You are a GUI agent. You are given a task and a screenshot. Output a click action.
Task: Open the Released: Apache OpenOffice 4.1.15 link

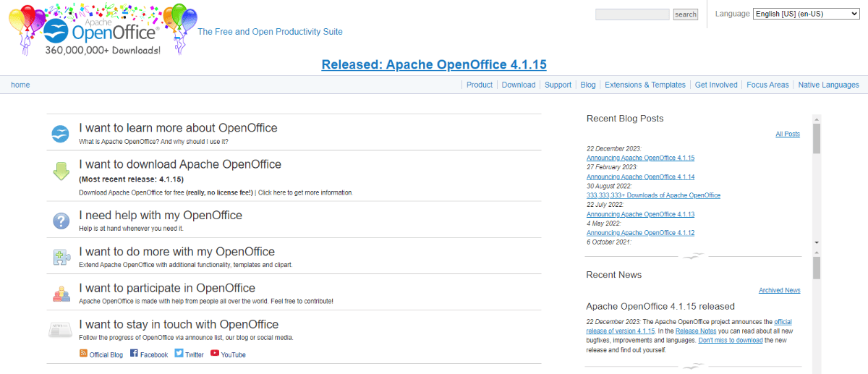pos(434,64)
